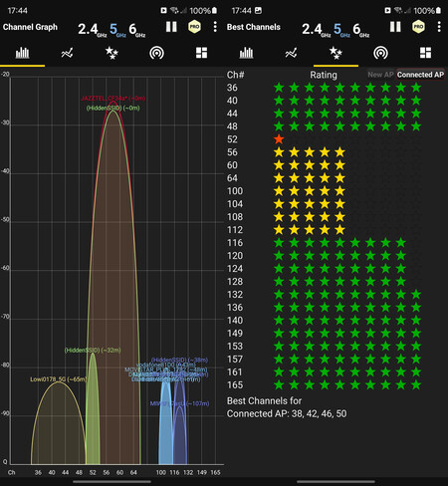Select 6 GHz band on Channel Graph

(136, 30)
